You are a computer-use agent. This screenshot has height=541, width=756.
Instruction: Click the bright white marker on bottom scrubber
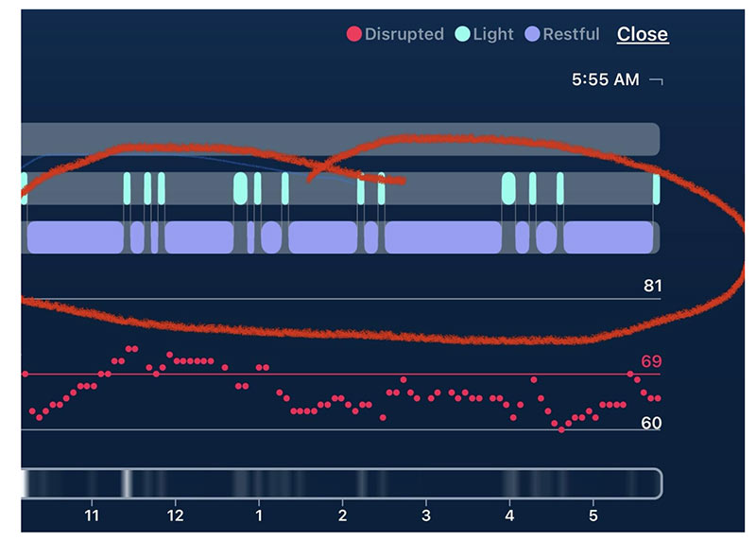[x=126, y=483]
